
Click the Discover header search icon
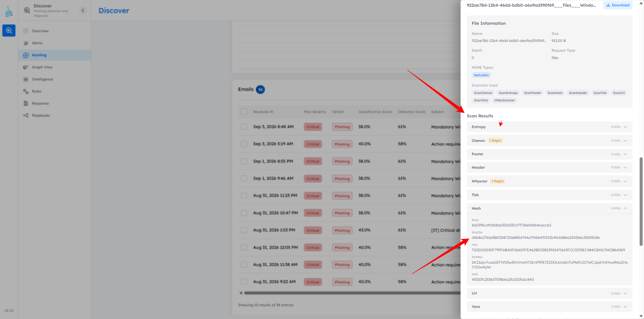27,10
